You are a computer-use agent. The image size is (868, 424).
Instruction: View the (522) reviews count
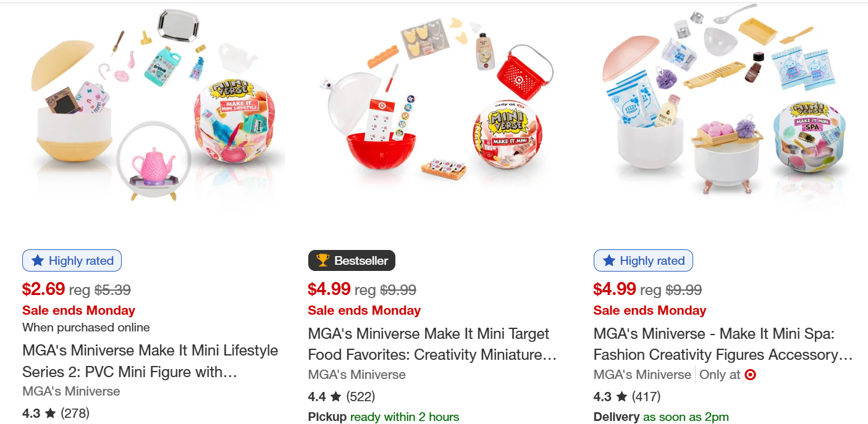pyautogui.click(x=360, y=396)
